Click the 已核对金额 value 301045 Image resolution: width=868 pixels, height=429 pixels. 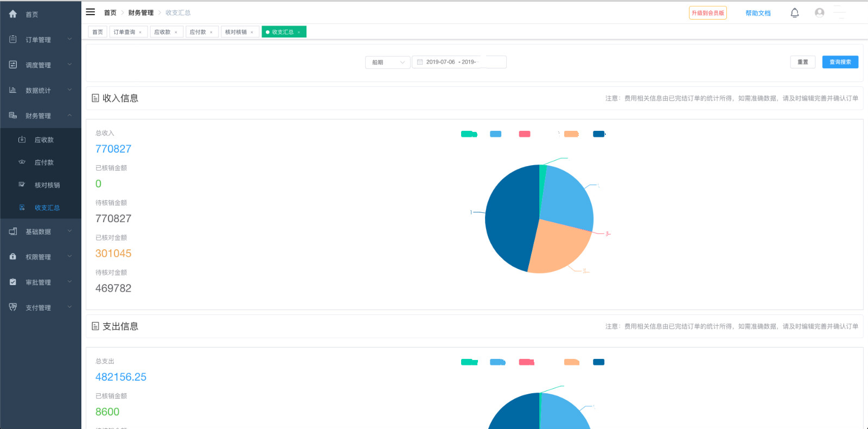tap(113, 253)
